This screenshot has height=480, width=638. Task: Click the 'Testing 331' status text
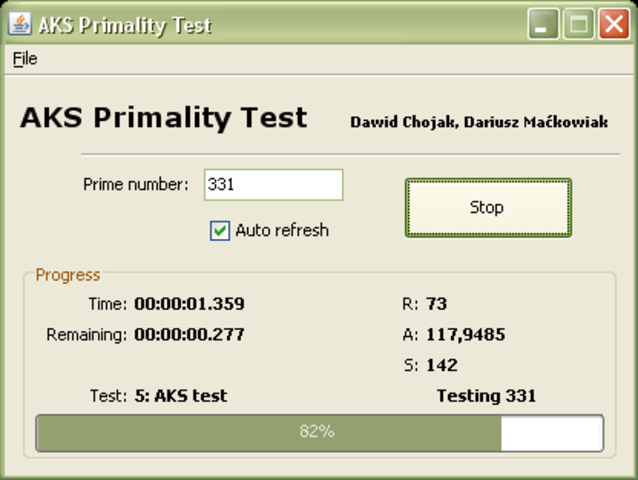pos(486,396)
